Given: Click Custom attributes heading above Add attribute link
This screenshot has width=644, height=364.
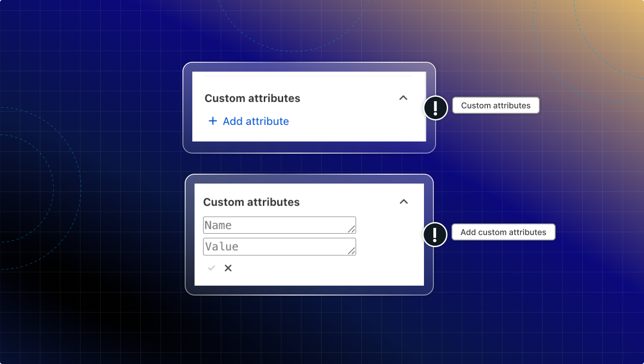Looking at the screenshot, I should pyautogui.click(x=252, y=98).
